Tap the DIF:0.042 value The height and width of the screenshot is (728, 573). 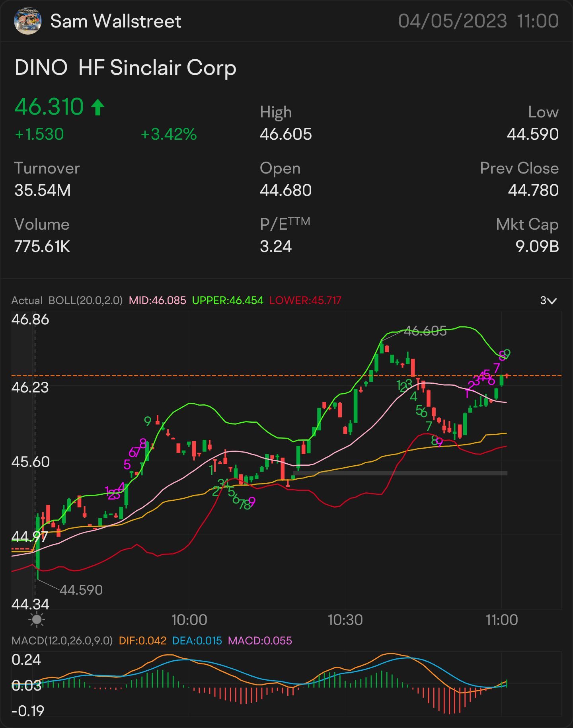142,640
